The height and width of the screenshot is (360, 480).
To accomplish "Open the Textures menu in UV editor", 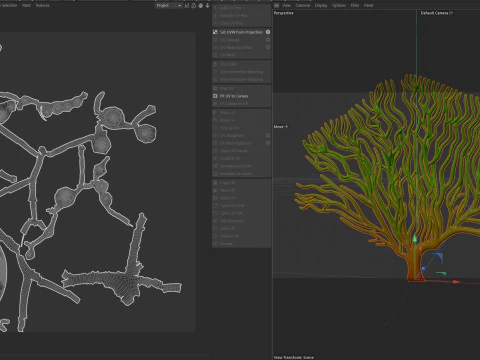I will (43, 5).
